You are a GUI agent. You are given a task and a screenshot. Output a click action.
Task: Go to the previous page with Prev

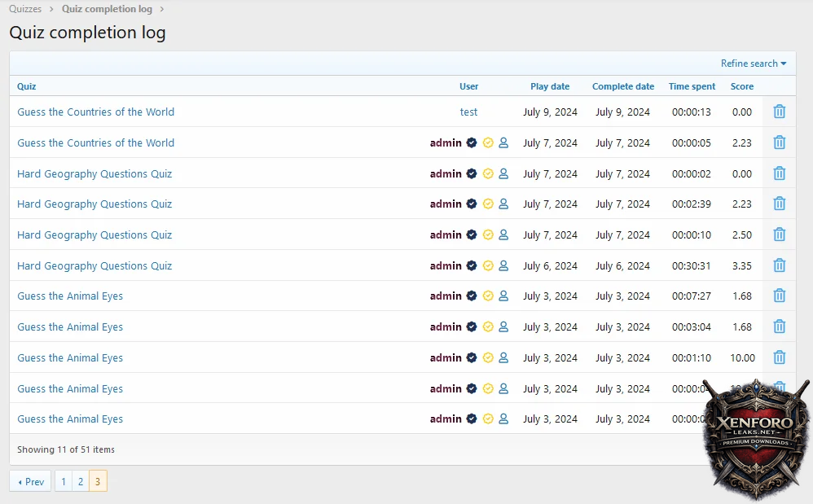coord(30,481)
